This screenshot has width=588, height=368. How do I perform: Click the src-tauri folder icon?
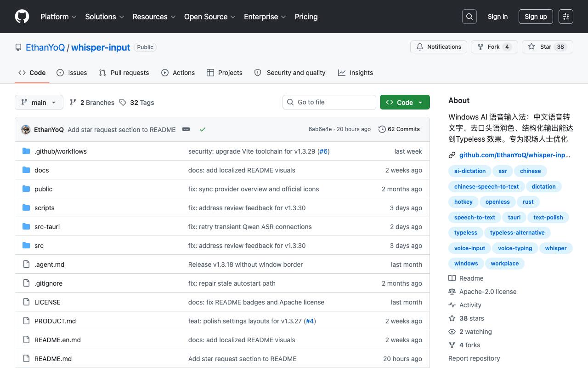point(26,227)
